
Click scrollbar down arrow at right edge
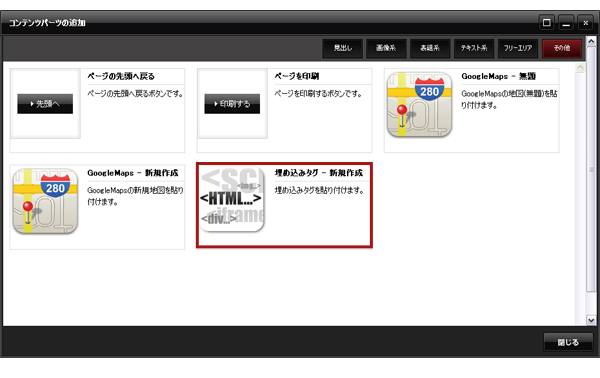pyautogui.click(x=591, y=320)
